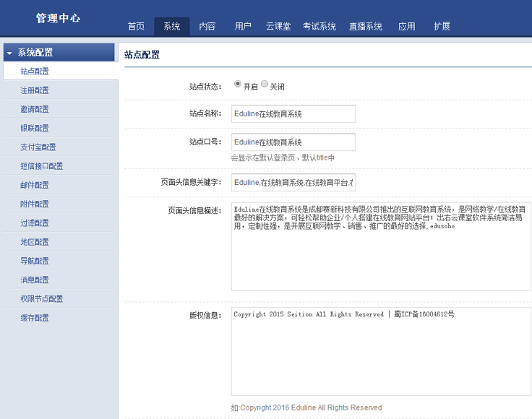532x419 pixels.
Task: Collapse the 系统配置 sidebar section arrow
Action: (9, 53)
